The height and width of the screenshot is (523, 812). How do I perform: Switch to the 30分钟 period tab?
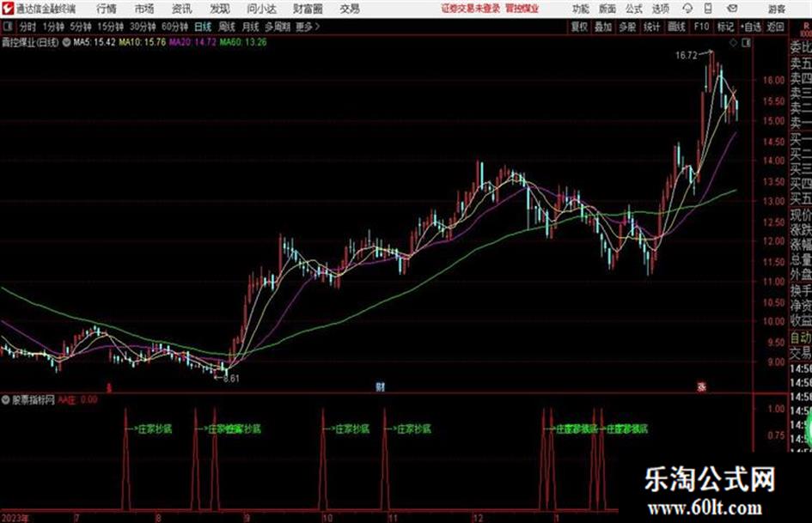[x=143, y=27]
